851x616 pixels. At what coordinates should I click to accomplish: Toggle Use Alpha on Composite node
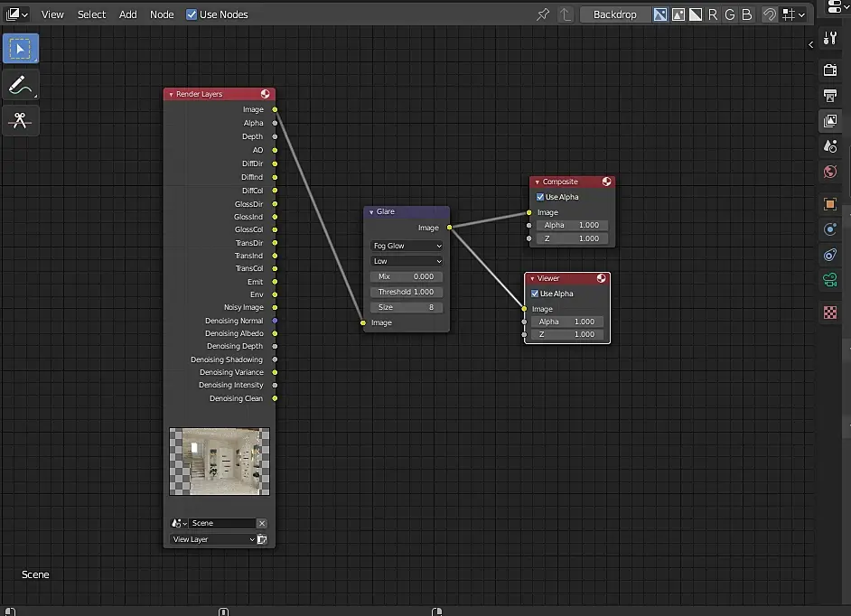540,197
